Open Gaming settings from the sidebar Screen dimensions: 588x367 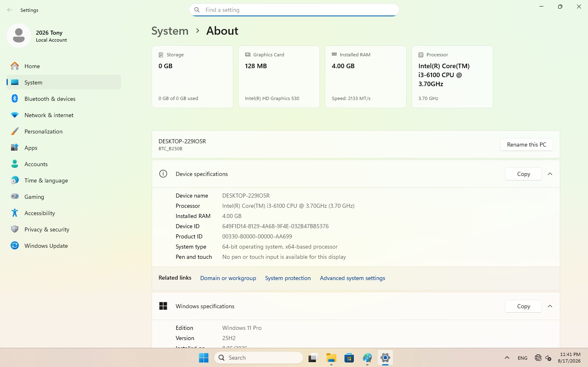tap(64, 196)
